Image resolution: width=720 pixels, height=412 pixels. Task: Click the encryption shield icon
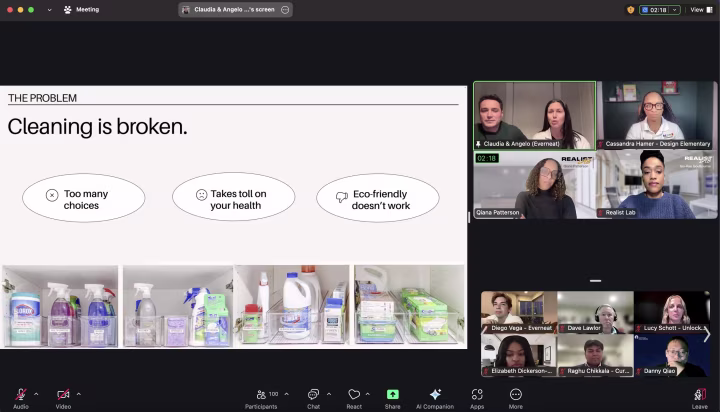coord(630,10)
